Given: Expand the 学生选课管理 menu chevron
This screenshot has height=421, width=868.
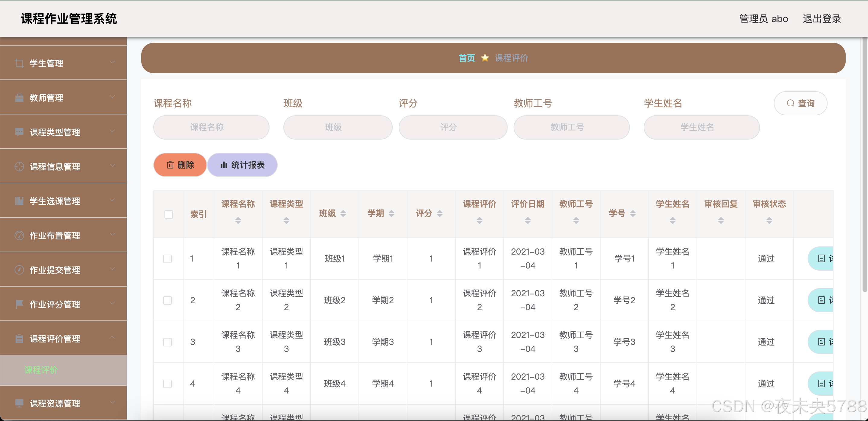Looking at the screenshot, I should [x=112, y=200].
